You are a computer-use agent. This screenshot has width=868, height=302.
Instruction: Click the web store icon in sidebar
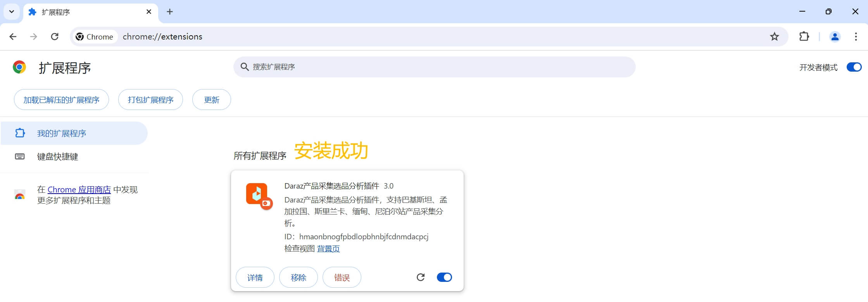20,195
